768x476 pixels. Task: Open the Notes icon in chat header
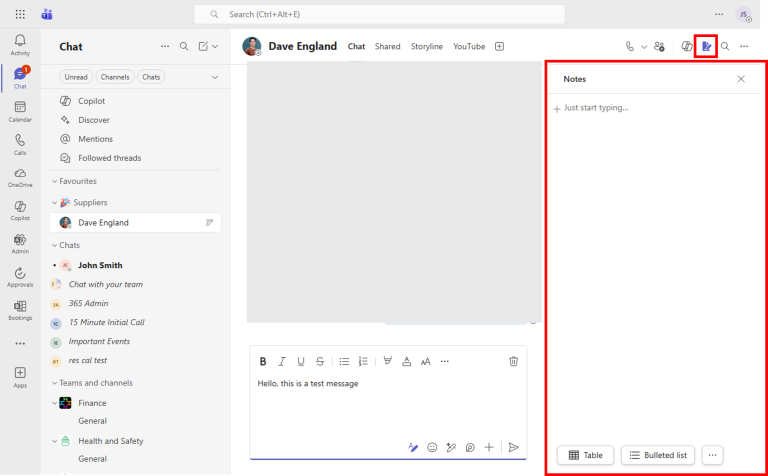pos(707,46)
